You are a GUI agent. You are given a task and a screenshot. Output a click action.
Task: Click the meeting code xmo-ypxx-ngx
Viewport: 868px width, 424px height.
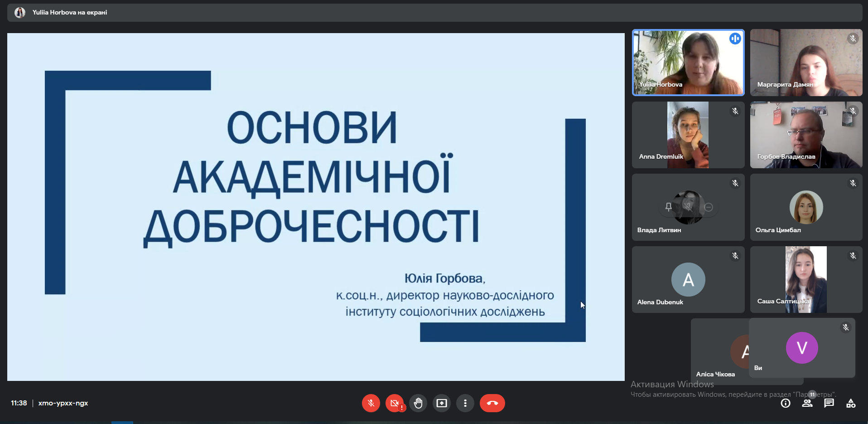click(63, 403)
